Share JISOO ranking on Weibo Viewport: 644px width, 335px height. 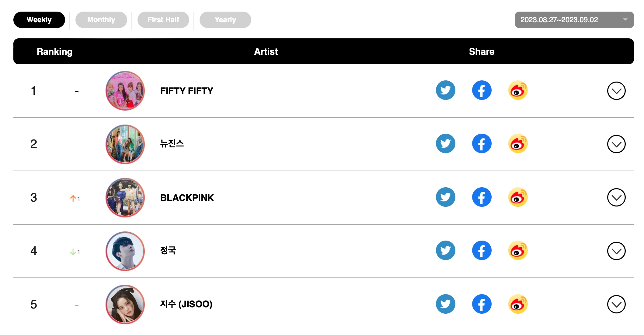[518, 304]
